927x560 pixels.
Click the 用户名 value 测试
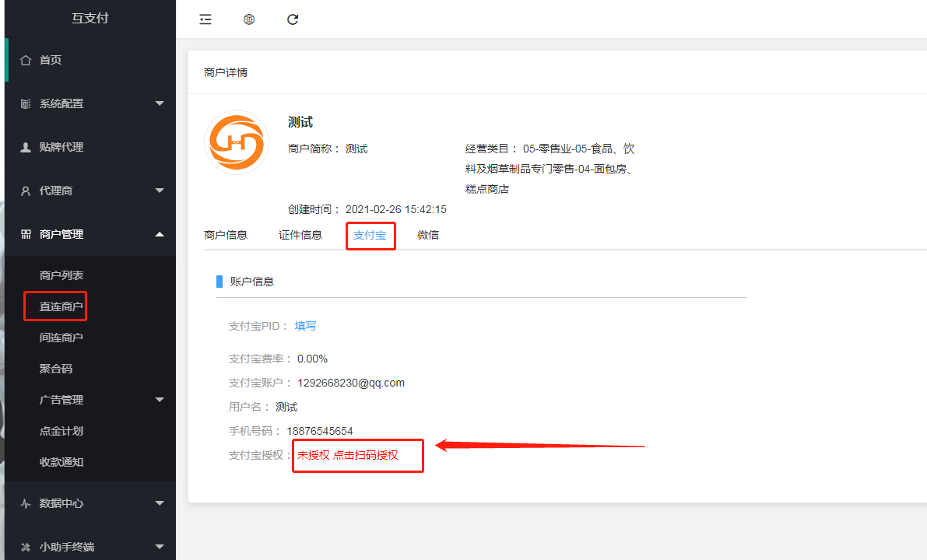[x=286, y=407]
